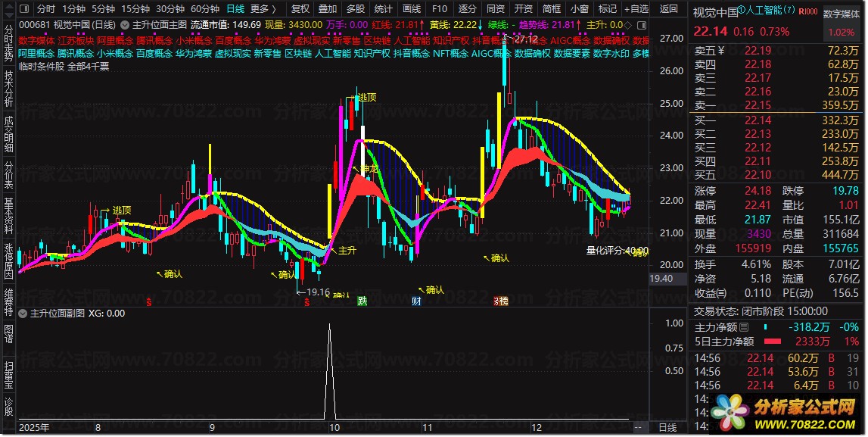Toggle 简框 simple frame mode
Image resolution: width=868 pixels, height=437 pixels.
point(552,9)
